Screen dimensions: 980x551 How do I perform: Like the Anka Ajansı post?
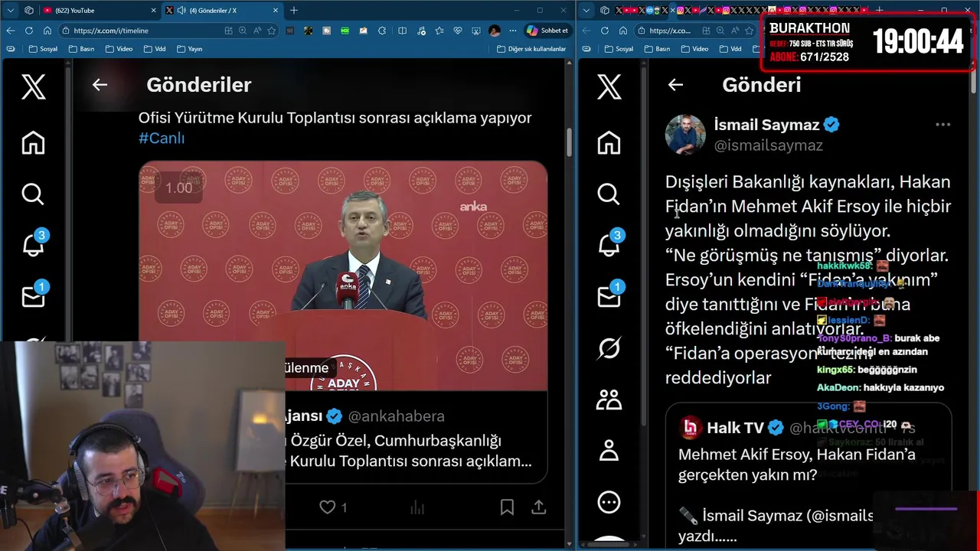click(328, 507)
